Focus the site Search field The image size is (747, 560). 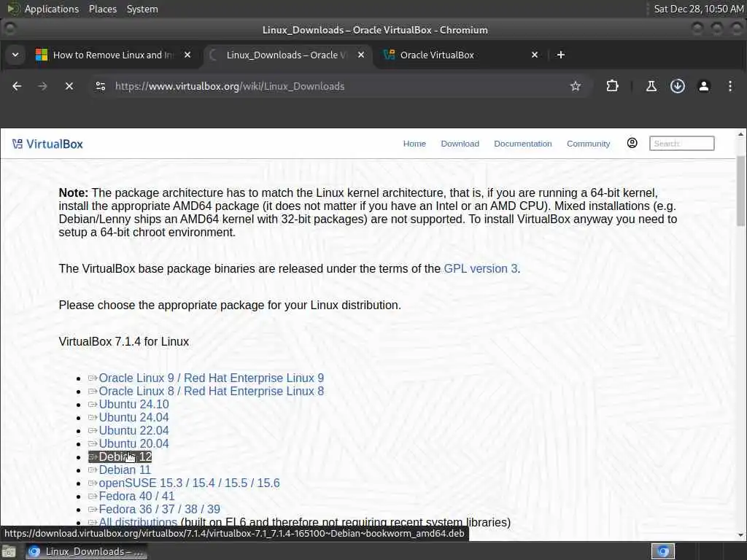682,144
